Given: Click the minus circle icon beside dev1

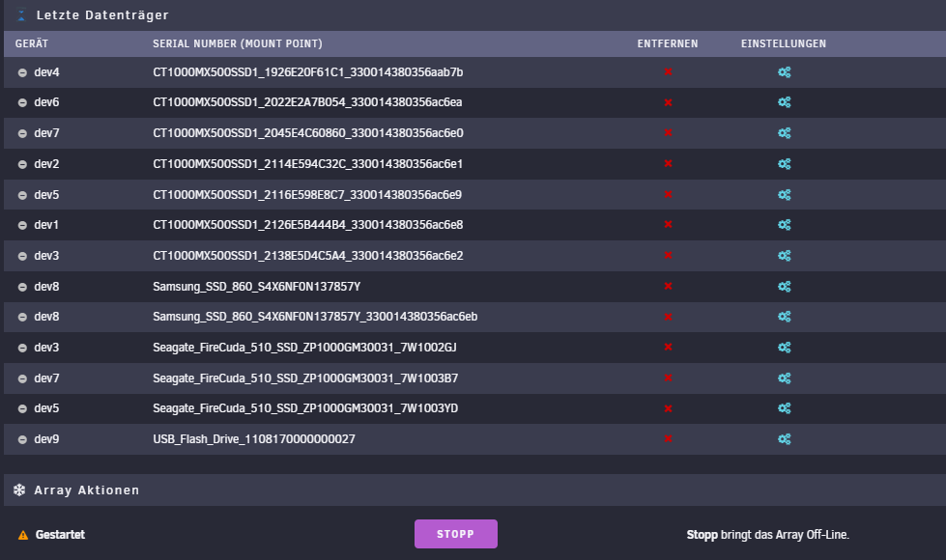Looking at the screenshot, I should [22, 225].
